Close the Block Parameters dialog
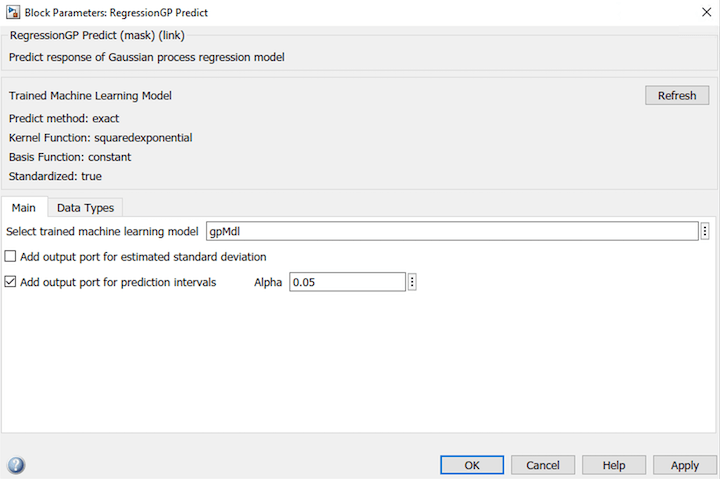Image resolution: width=720 pixels, height=479 pixels. pyautogui.click(x=707, y=12)
